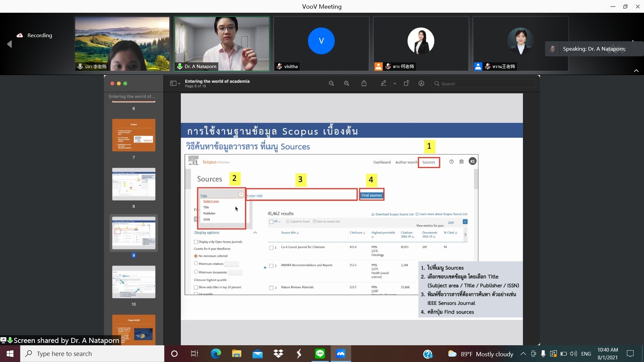644x362 pixels.
Task: Click Download Scopus Source List link
Action: (392, 214)
